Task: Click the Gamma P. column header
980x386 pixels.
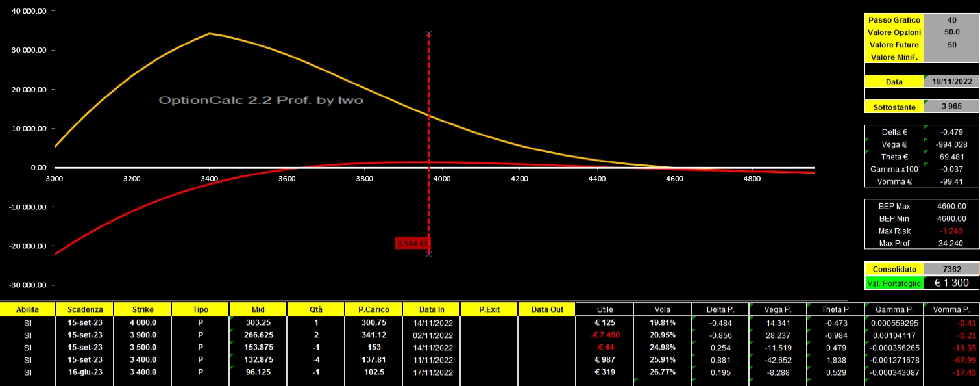Action: coord(894,309)
